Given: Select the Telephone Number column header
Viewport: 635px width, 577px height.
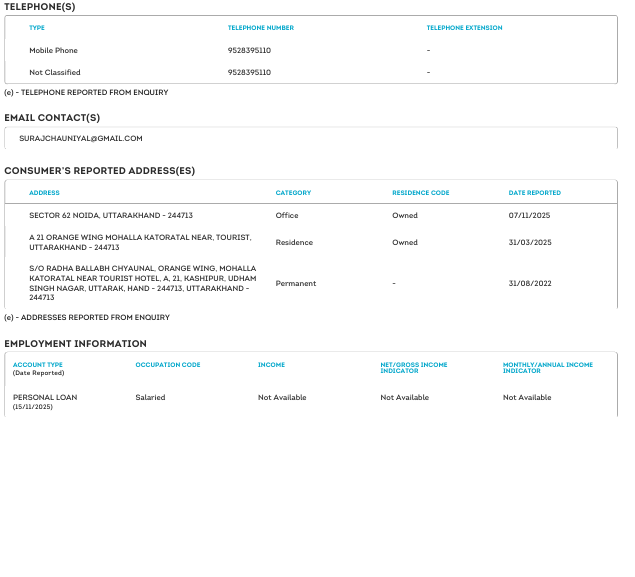Looking at the screenshot, I should (260, 28).
